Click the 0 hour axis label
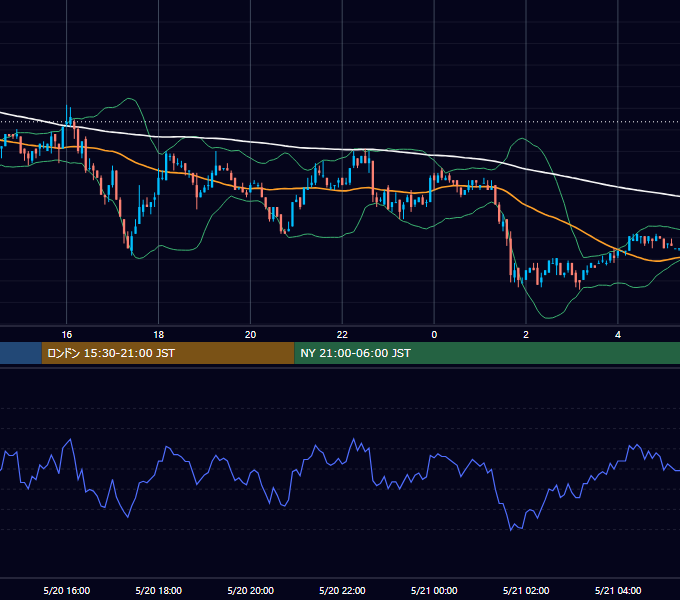This screenshot has height=600, width=680. 434,335
